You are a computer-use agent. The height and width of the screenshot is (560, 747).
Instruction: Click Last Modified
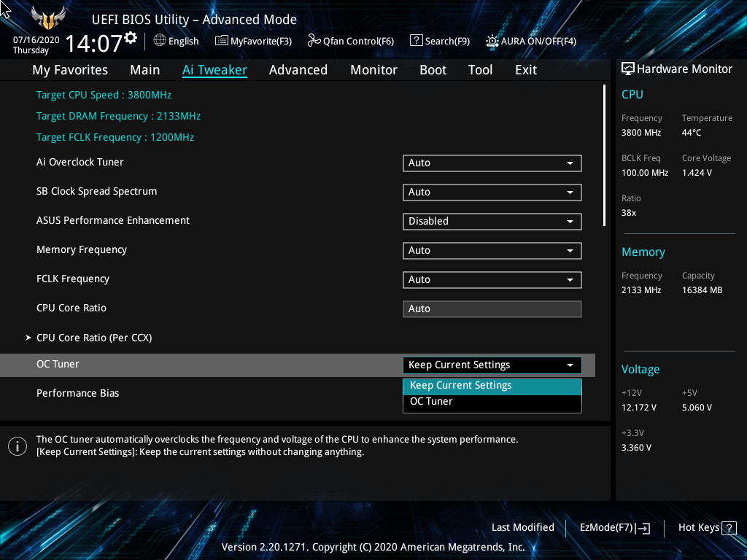pos(522,528)
